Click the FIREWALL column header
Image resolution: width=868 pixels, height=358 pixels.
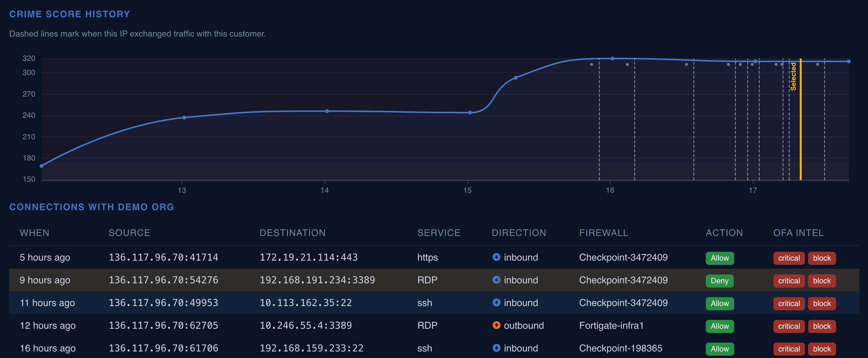[x=604, y=233]
